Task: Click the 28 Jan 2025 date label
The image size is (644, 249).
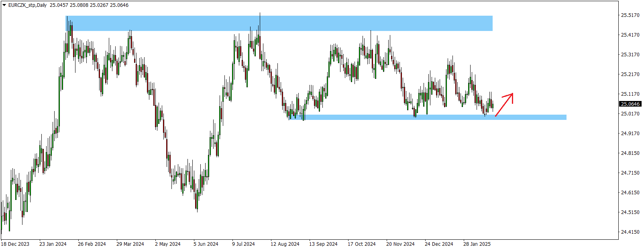Action: tap(477, 244)
